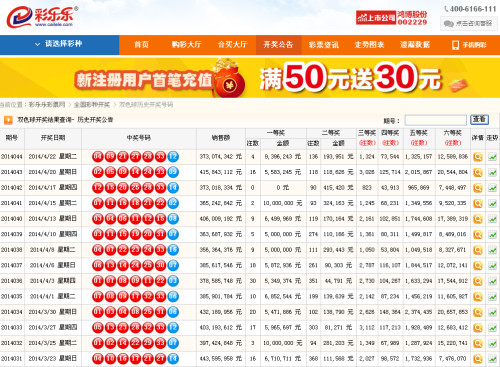Image resolution: width=500 pixels, height=367 pixels.
Task: Click details icon for draw 2014039
Action: (478, 234)
